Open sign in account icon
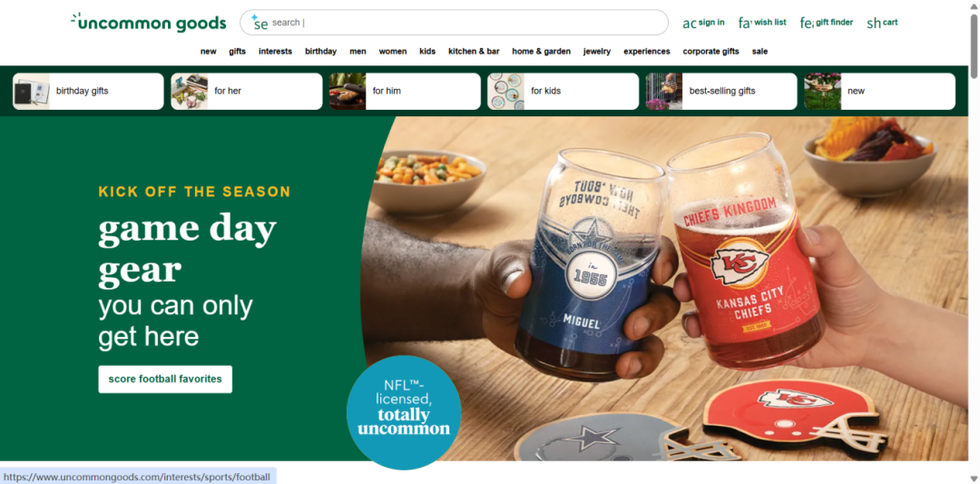The image size is (980, 484). click(x=690, y=23)
